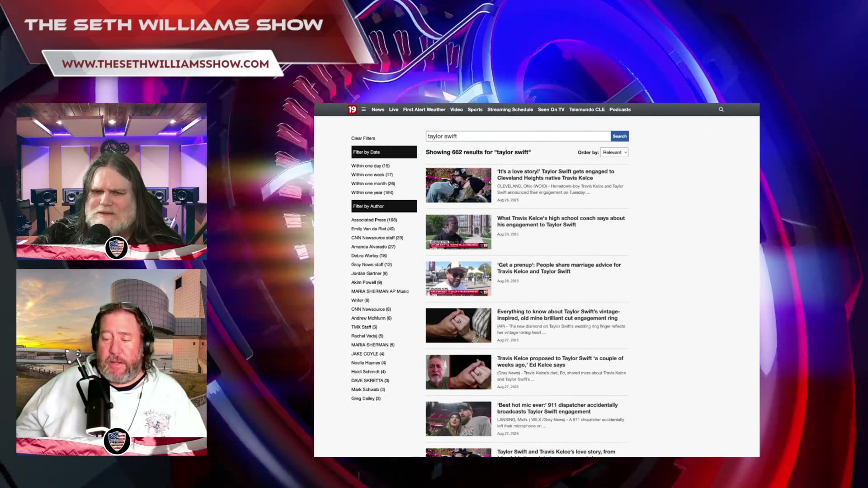Screen dimensions: 868x488
Task: Filter results to Within one month
Action: tap(373, 184)
